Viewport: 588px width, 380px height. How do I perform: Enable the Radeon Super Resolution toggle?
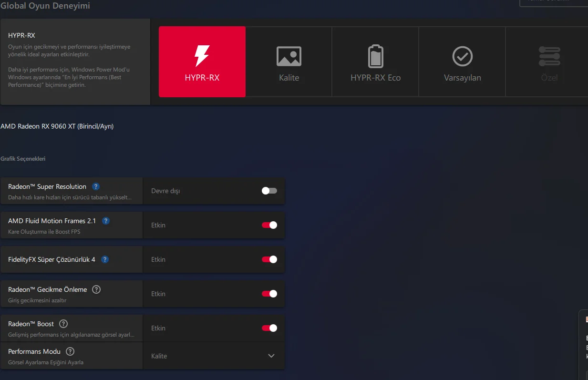269,191
